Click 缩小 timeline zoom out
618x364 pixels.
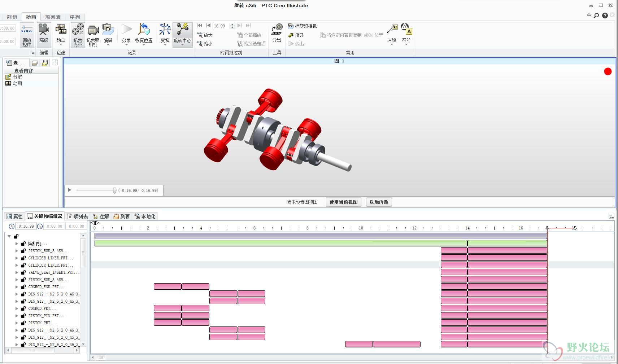tap(205, 44)
